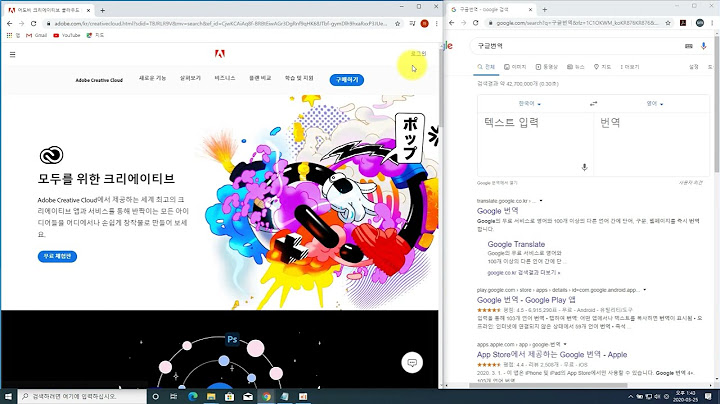The width and height of the screenshot is (720, 404).
Task: Click the 로그인 link on Adobe
Action: coord(418,54)
